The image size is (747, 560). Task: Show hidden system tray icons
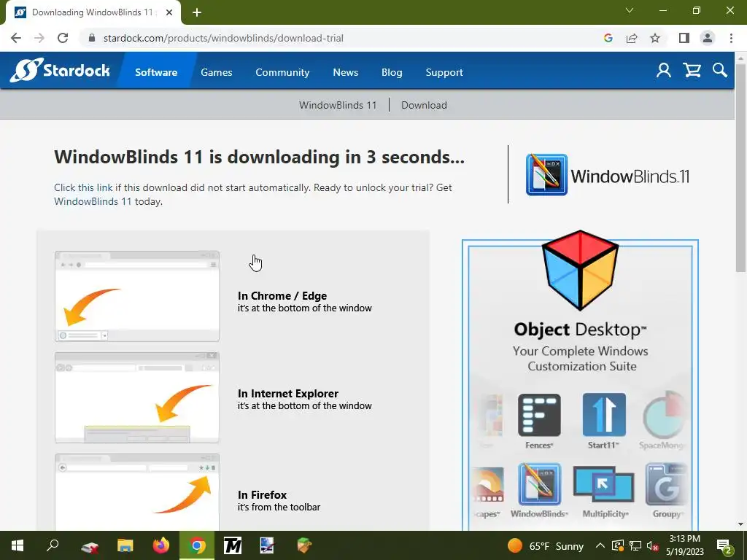point(600,546)
